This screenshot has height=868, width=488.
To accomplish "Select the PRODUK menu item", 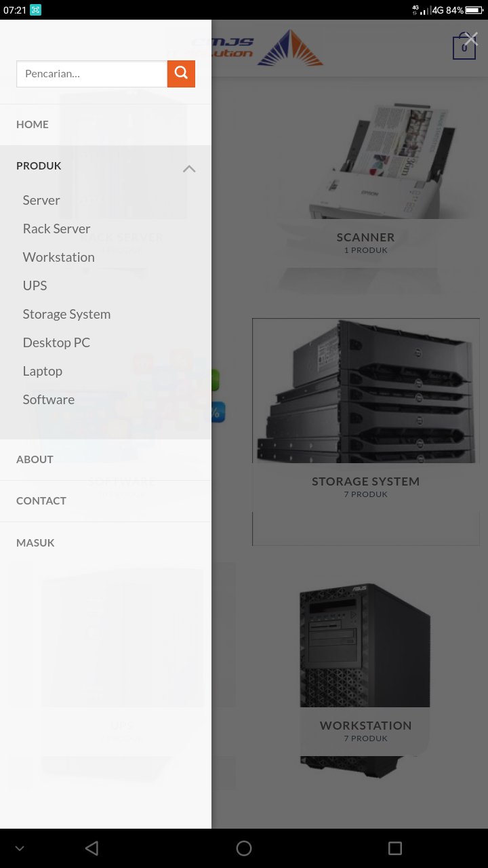I will [39, 165].
